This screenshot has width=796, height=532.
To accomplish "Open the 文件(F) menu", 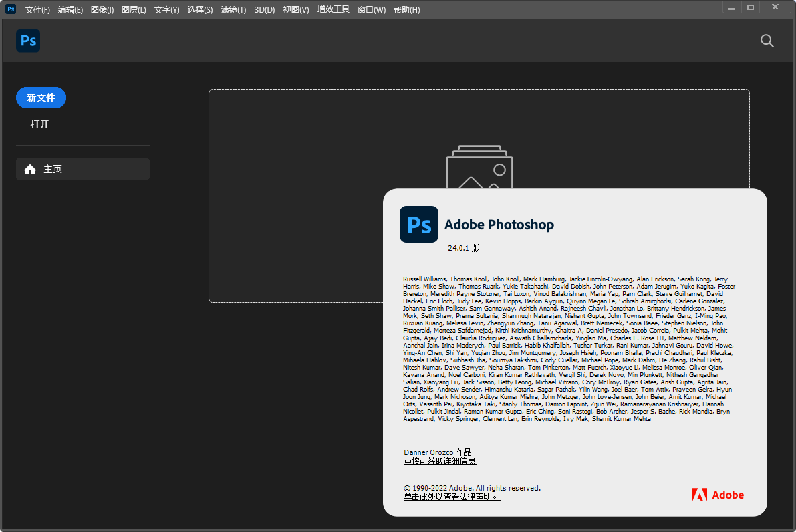I will click(37, 9).
